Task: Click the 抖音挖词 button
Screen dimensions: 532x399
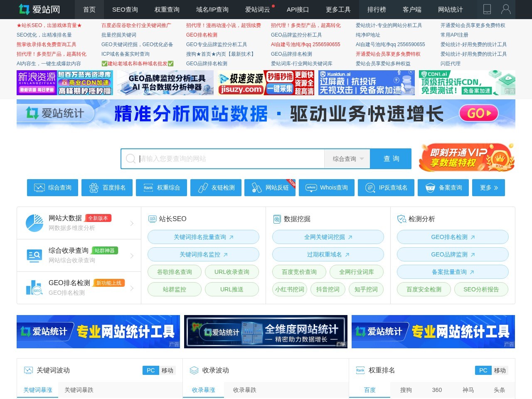Action: (x=328, y=289)
